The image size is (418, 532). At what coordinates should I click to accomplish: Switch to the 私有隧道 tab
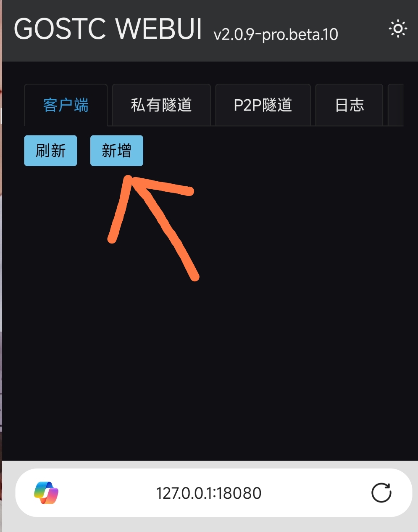(x=161, y=105)
